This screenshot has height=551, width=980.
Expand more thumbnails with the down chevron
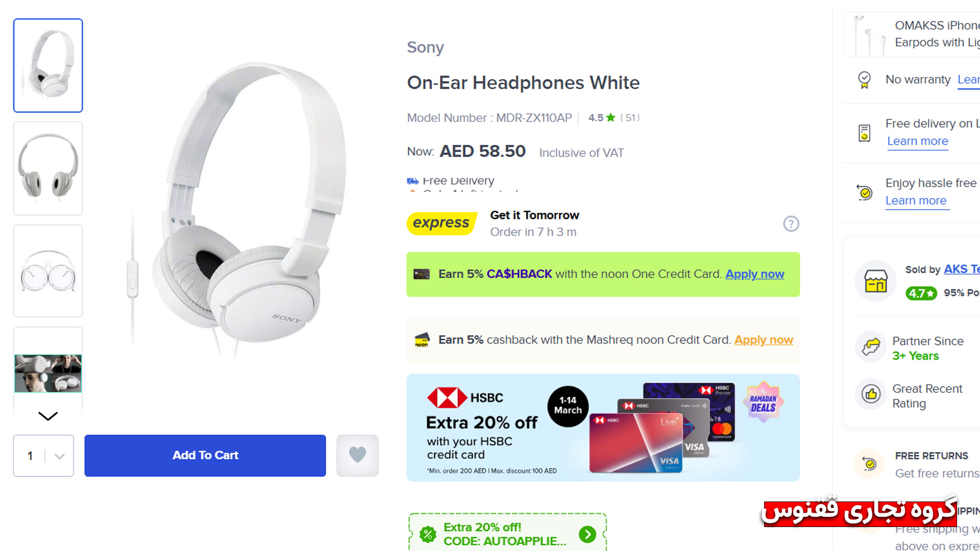pos(48,416)
